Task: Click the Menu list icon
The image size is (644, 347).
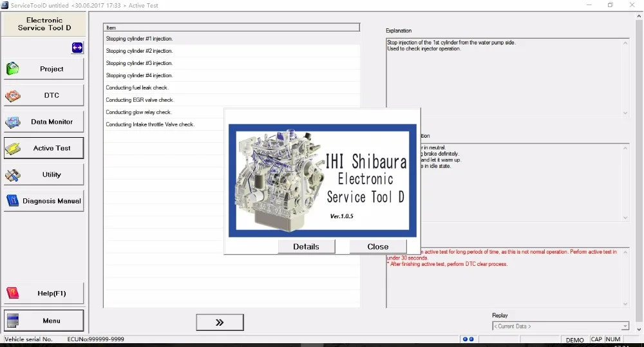Action: (x=13, y=321)
